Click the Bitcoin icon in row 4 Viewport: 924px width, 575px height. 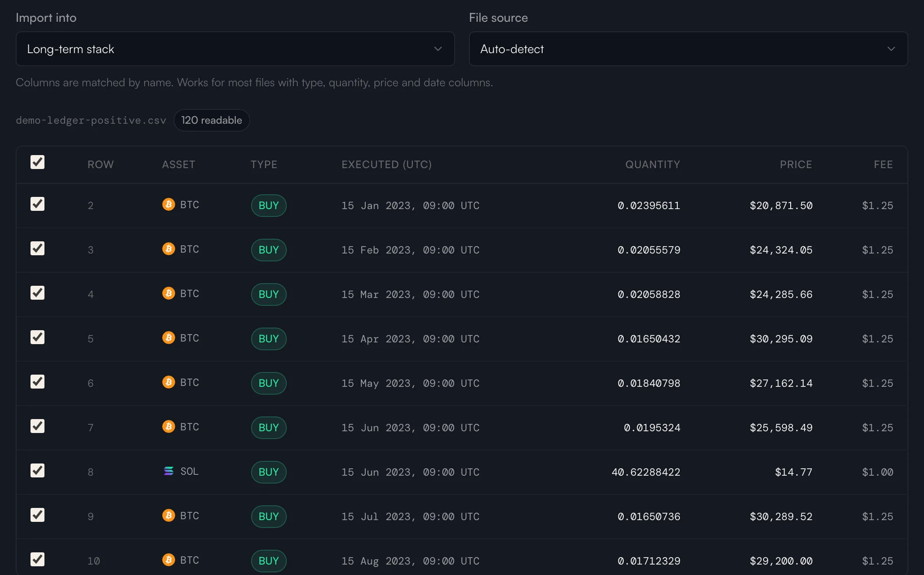[169, 293]
